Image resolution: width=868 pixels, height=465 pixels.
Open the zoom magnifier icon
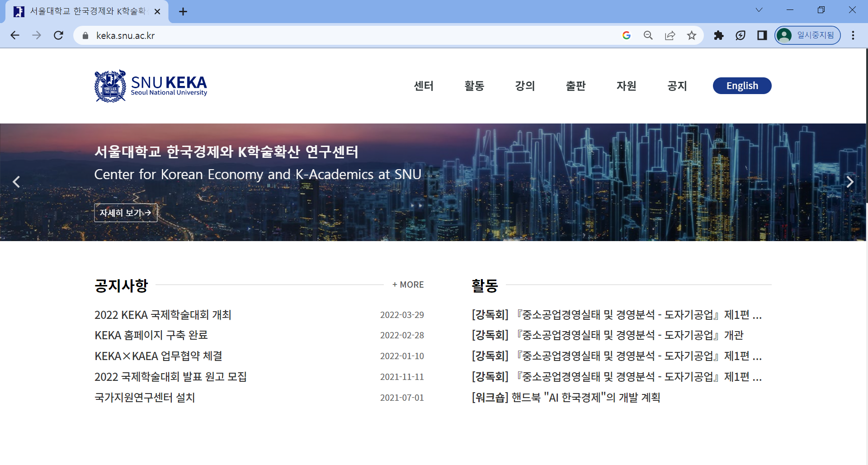click(x=648, y=35)
